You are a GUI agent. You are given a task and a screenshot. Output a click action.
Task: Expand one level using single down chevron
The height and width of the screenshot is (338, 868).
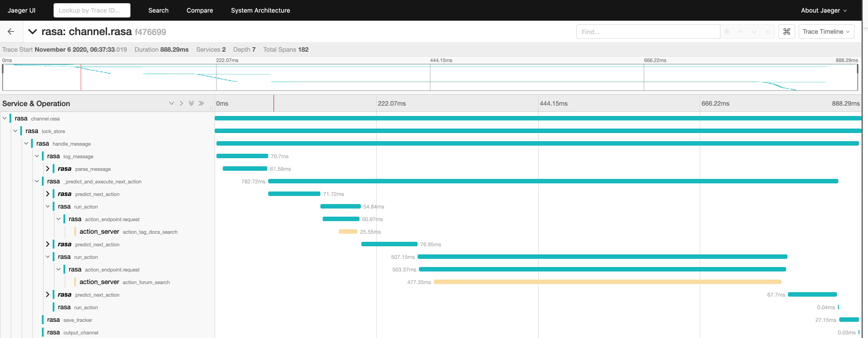coord(171,103)
